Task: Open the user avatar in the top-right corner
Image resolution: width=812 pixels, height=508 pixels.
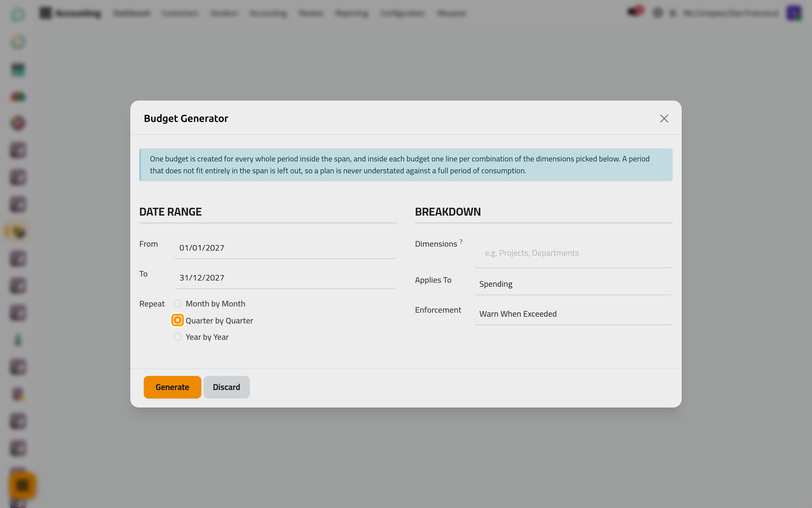Action: 794,13
